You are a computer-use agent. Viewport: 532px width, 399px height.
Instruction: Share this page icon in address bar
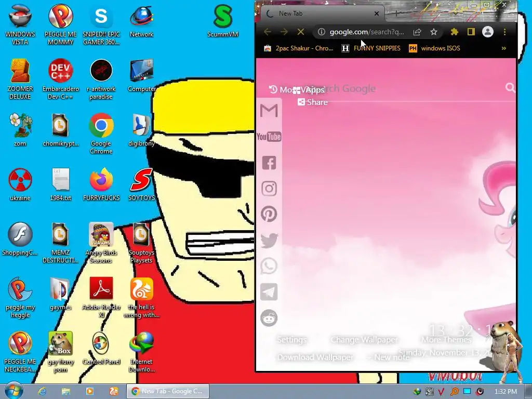click(417, 32)
